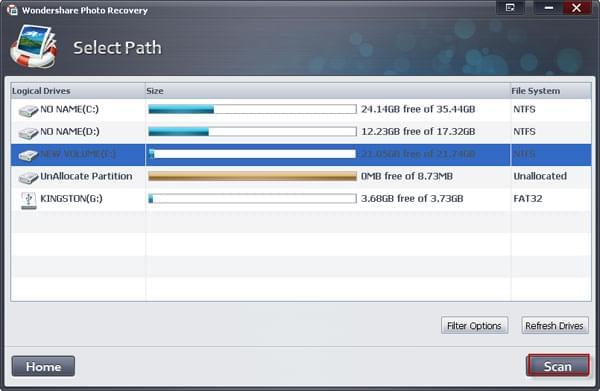Click the C: drive disk icon
The image size is (600, 391).
28,111
